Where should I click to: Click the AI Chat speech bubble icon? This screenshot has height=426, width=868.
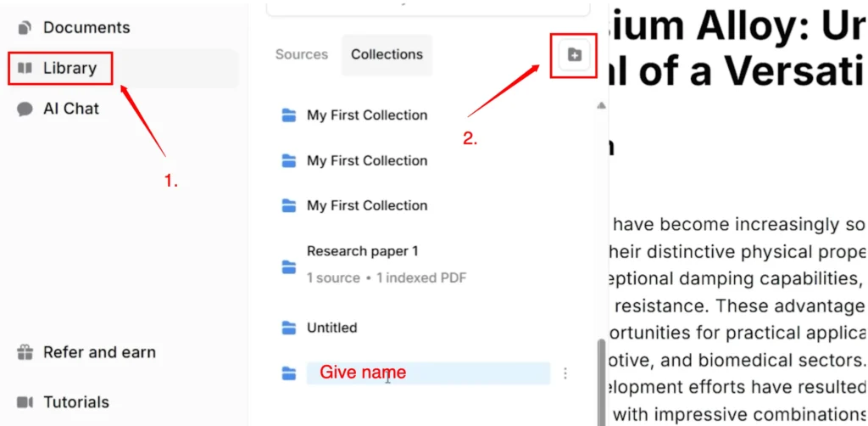[25, 109]
